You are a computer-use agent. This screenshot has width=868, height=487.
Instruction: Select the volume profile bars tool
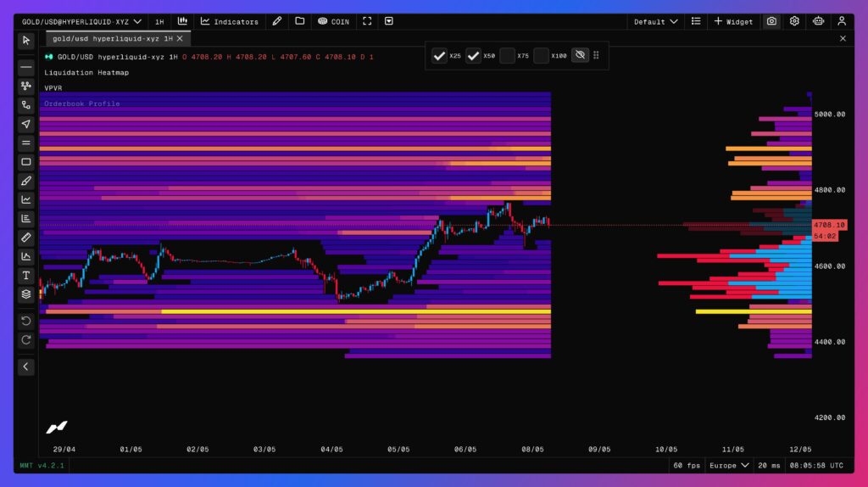(26, 218)
